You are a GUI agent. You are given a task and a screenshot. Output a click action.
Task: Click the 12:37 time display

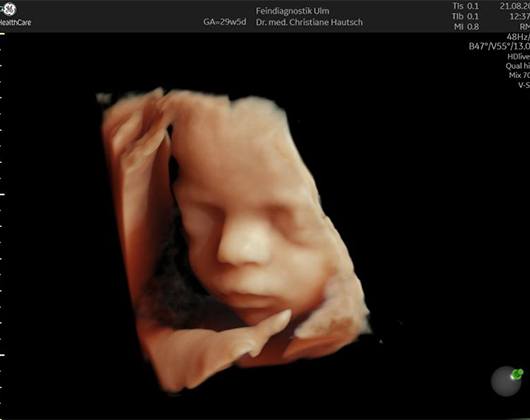(520, 16)
